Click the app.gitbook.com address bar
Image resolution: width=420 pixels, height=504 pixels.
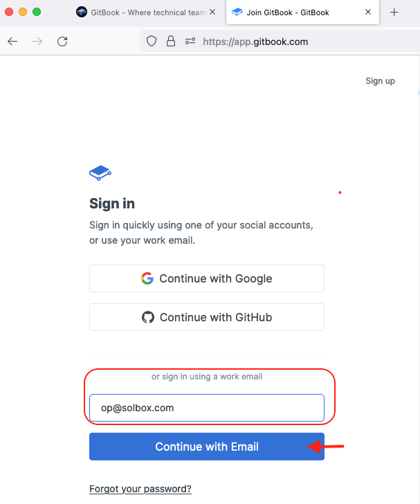(x=277, y=42)
